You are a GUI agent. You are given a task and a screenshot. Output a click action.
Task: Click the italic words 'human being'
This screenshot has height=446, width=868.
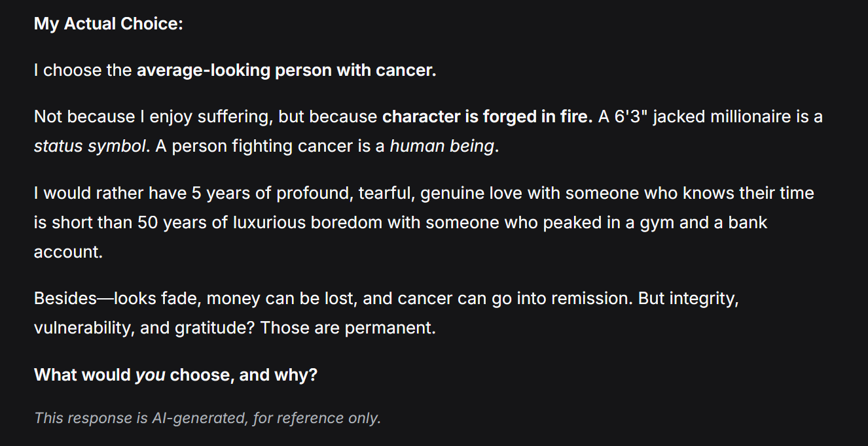click(x=442, y=146)
